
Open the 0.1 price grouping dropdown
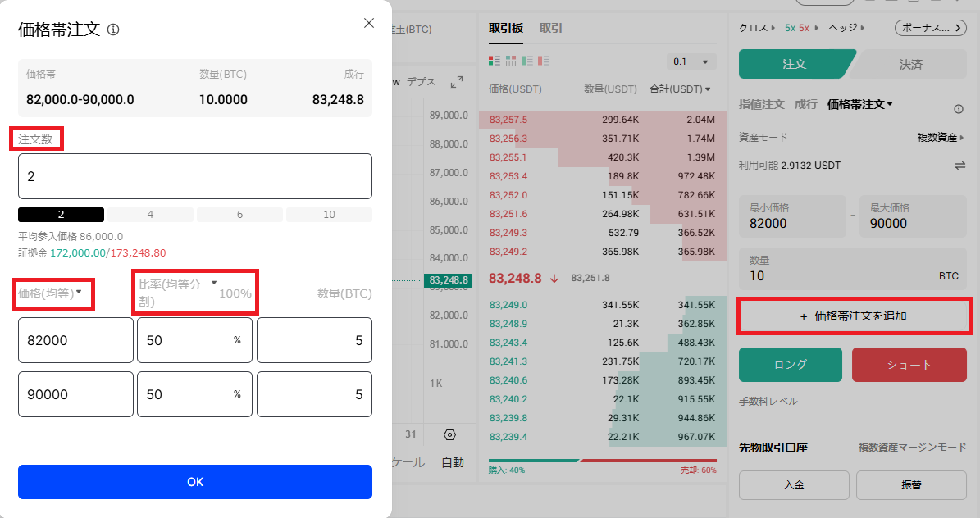pyautogui.click(x=691, y=61)
